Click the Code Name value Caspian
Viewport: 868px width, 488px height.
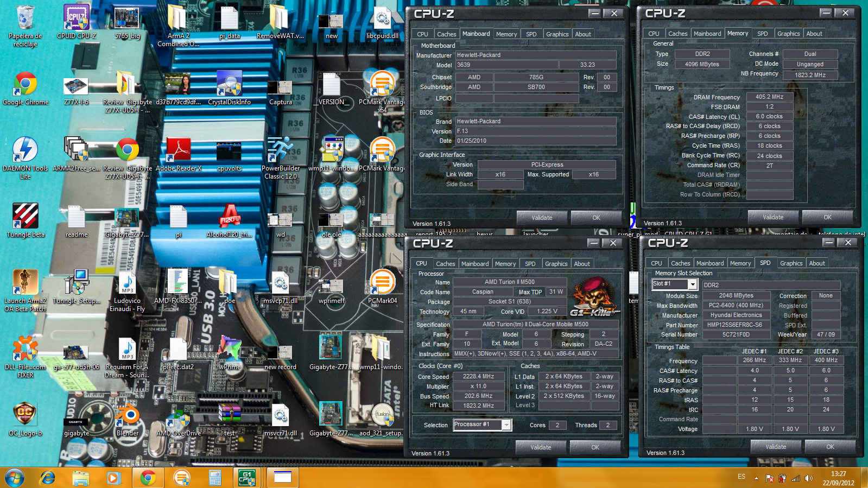click(483, 291)
